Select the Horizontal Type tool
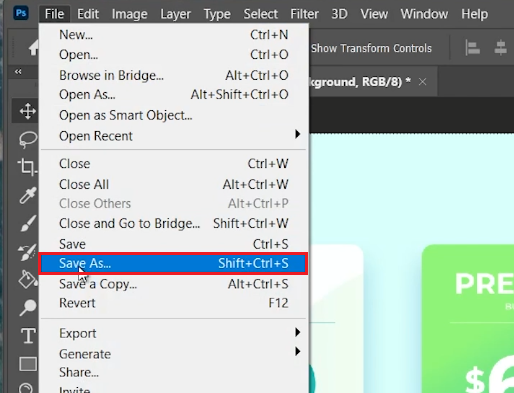Viewport: 514px width, 393px height. (28, 335)
